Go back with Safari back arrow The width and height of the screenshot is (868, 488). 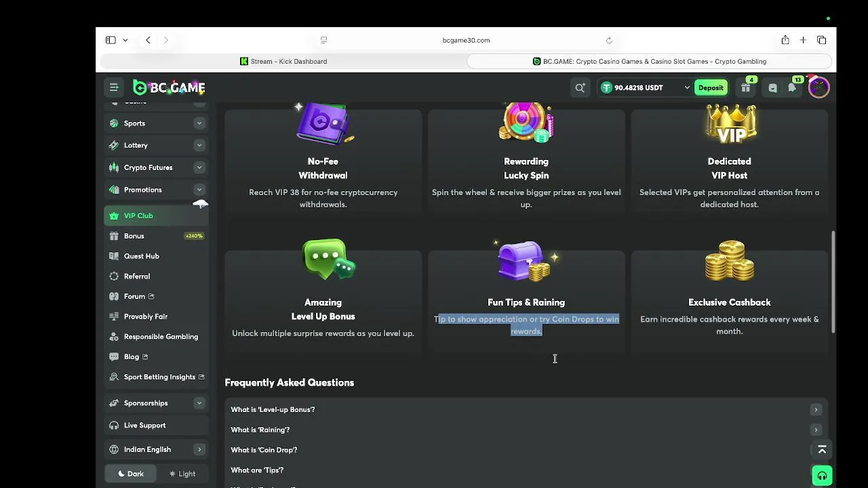click(148, 40)
